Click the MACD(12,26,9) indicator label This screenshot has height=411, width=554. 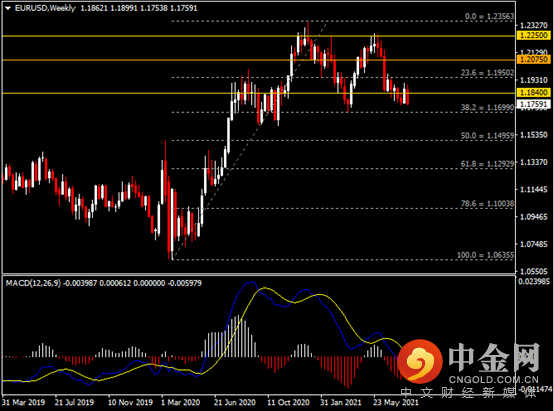click(33, 283)
